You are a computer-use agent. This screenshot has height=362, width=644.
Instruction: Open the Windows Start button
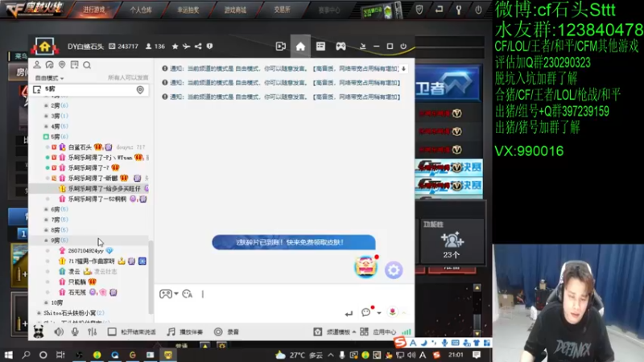pos(8,355)
